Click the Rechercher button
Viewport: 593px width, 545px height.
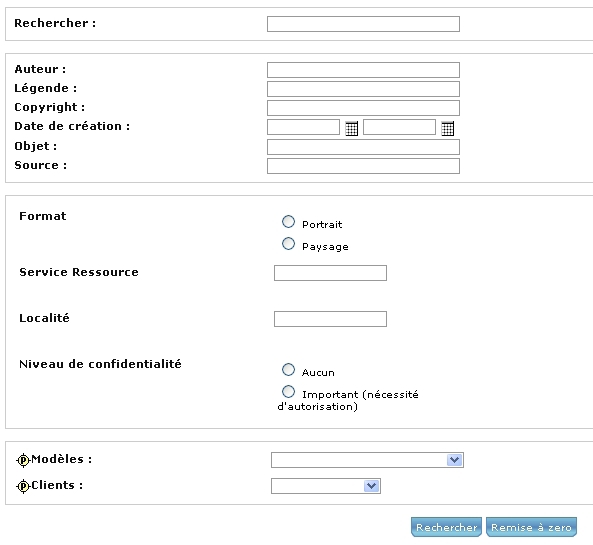tap(446, 527)
